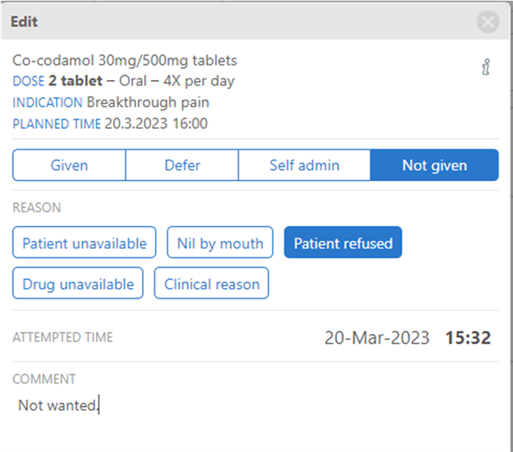Click the ATTEMPTED TIME label

63,337
